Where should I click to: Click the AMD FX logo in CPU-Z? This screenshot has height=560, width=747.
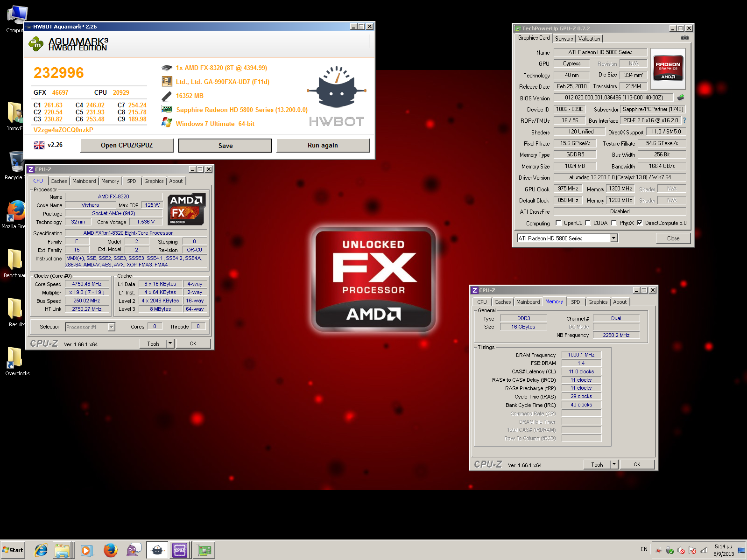(186, 209)
